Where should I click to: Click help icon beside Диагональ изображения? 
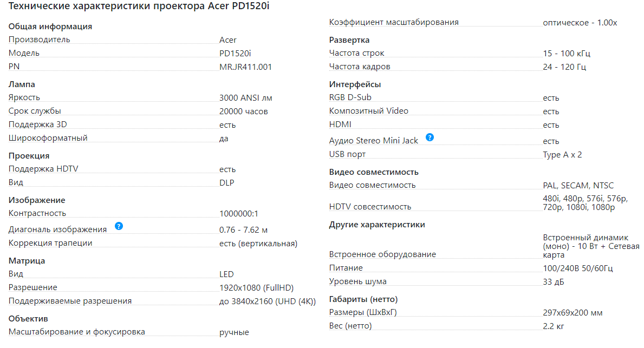tap(119, 226)
